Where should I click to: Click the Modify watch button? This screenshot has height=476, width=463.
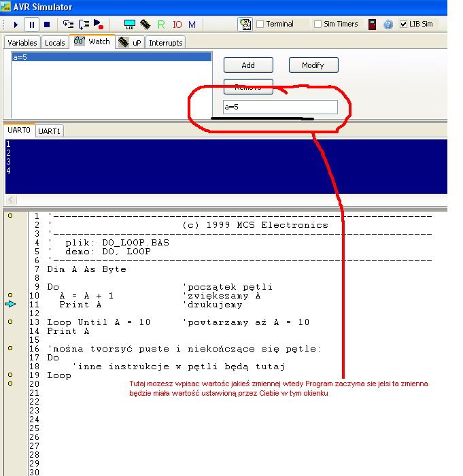point(313,65)
